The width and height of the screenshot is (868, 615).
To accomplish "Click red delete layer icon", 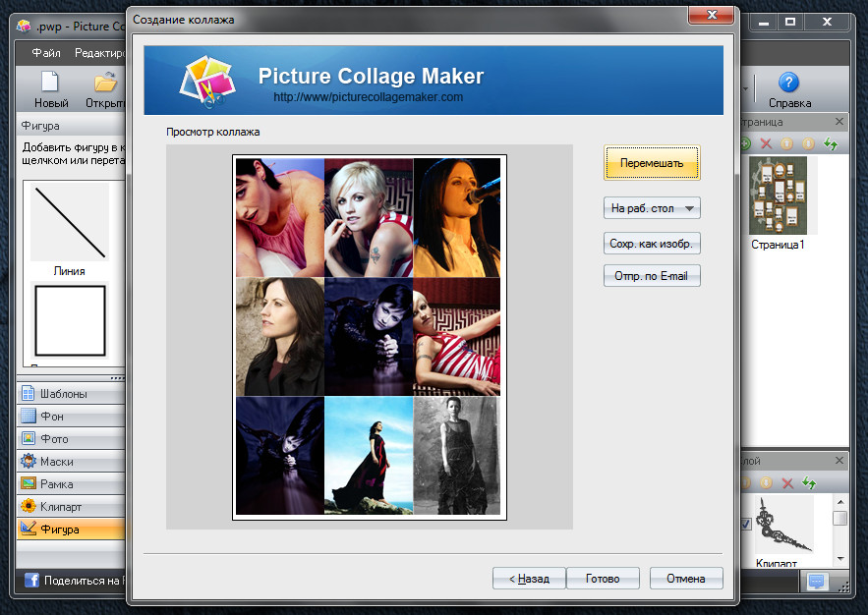I will [x=787, y=482].
